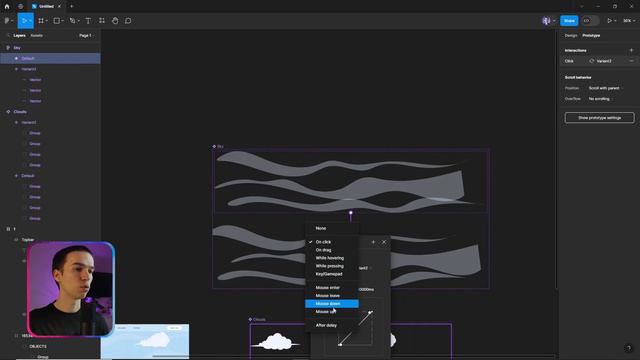Switch to the Design tab
The width and height of the screenshot is (640, 360).
571,36
